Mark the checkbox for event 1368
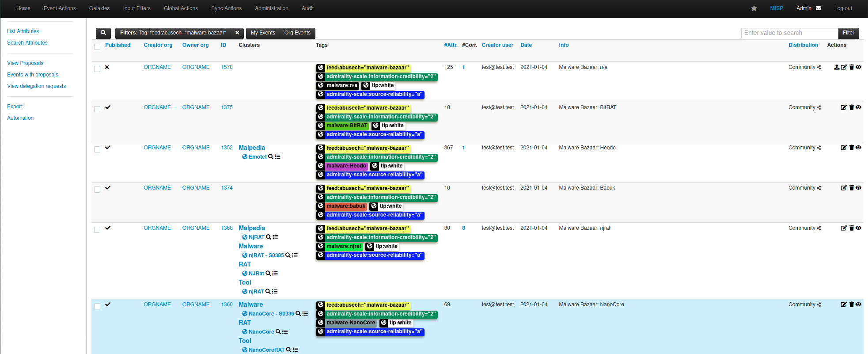Viewport: 868px width, 354px height. [97, 230]
